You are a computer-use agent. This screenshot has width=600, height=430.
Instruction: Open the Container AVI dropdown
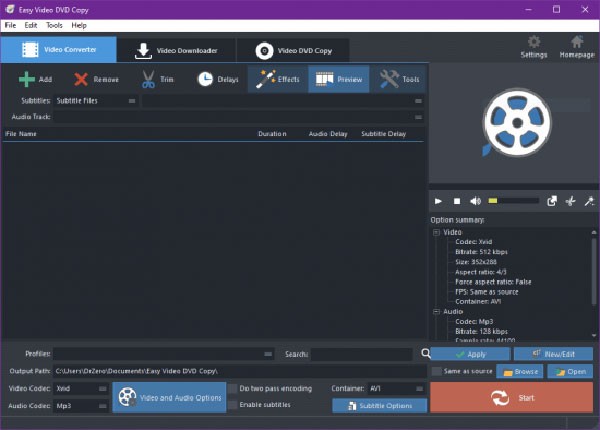(x=396, y=389)
